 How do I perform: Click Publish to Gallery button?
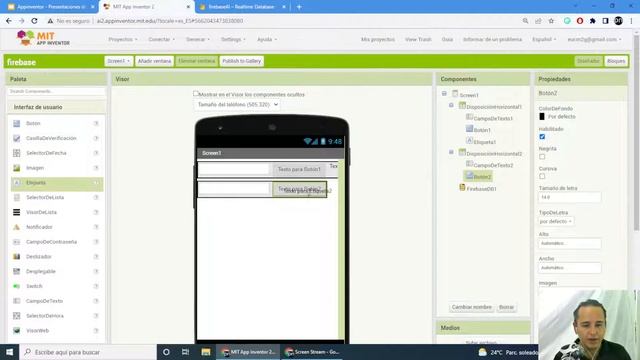point(242,61)
